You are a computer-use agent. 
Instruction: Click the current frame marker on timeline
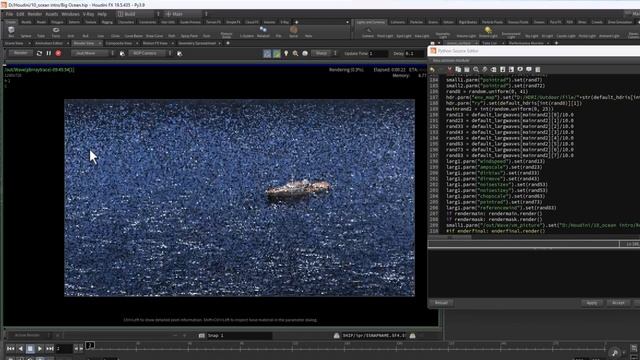(x=90, y=346)
